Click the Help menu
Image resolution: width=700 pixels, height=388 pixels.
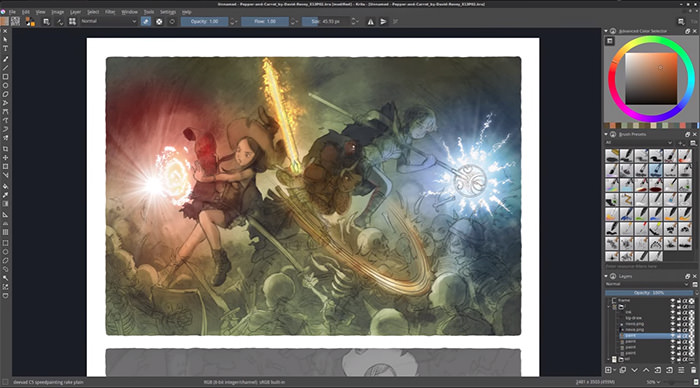187,12
